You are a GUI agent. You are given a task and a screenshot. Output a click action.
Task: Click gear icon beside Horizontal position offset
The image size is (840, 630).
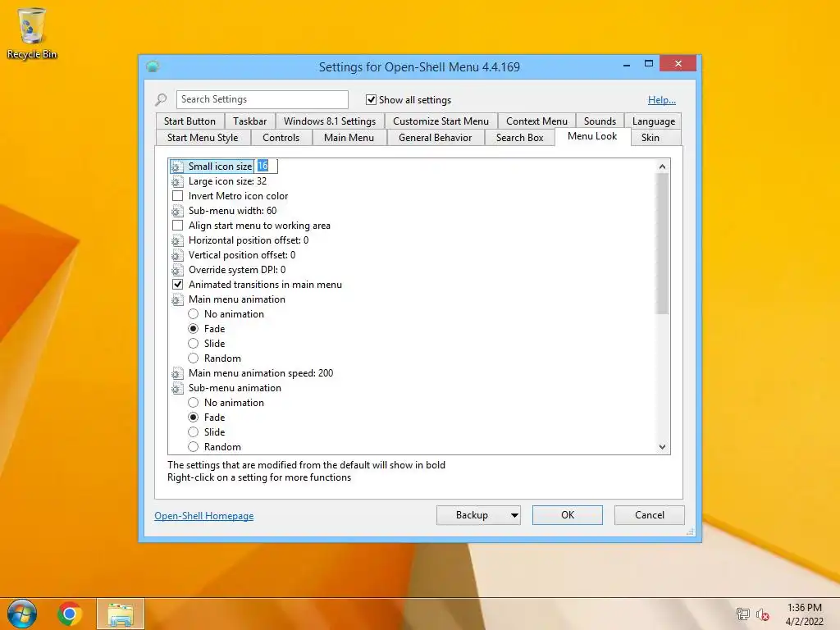[x=177, y=240]
